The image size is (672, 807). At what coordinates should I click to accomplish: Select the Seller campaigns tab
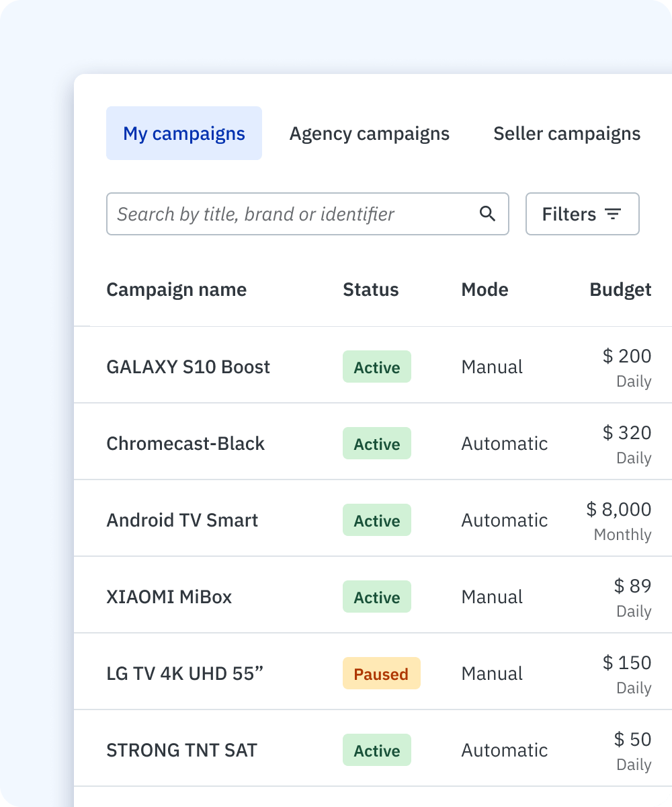coord(566,133)
